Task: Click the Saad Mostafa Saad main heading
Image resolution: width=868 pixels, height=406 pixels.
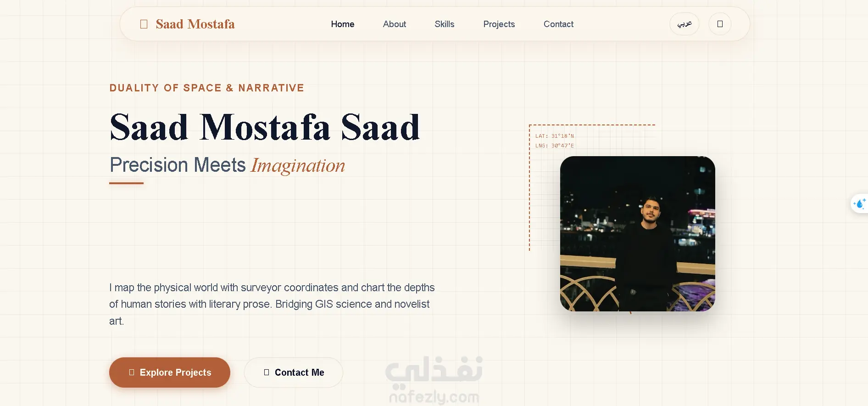Action: pos(265,127)
